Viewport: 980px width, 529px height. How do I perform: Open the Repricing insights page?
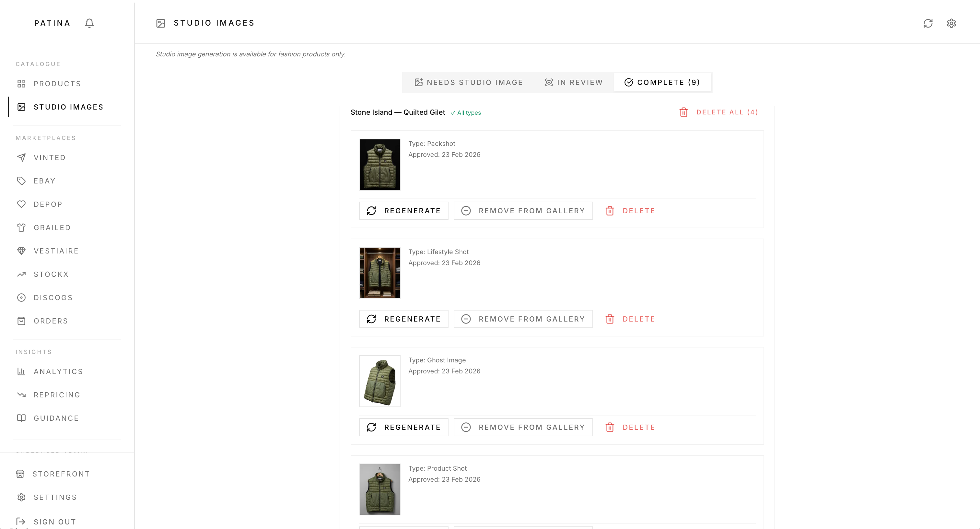(x=57, y=395)
